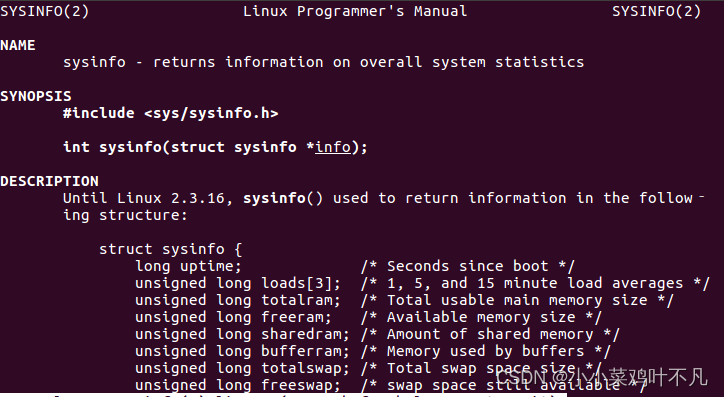This screenshot has width=724, height=397.
Task: Click the right SYSINFO(2) header text
Action: coord(656,11)
